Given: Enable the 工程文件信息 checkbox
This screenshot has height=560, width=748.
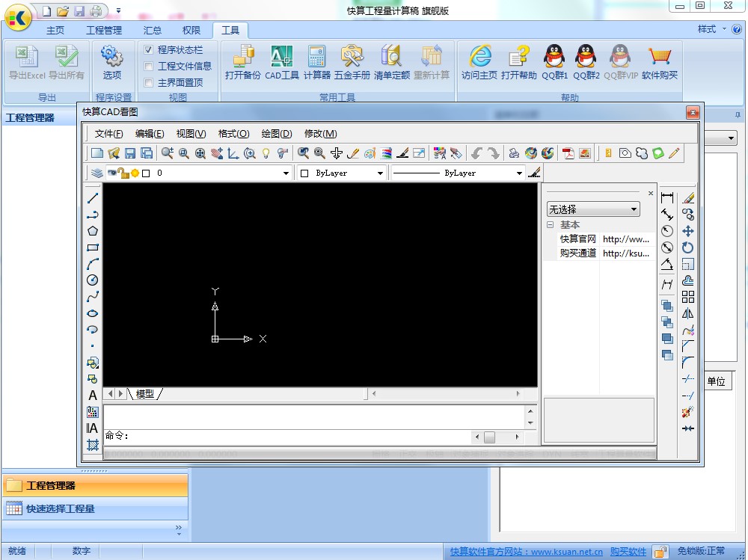Looking at the screenshot, I should point(149,67).
